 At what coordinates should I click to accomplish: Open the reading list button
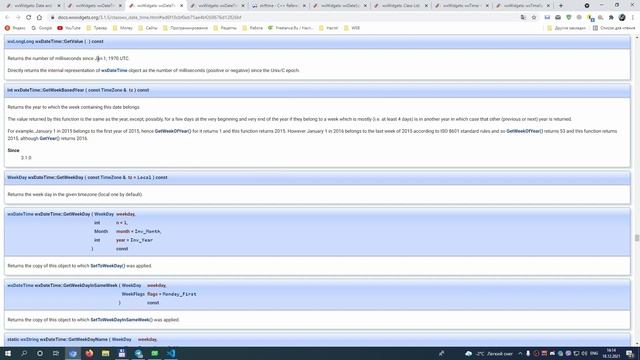(614, 28)
